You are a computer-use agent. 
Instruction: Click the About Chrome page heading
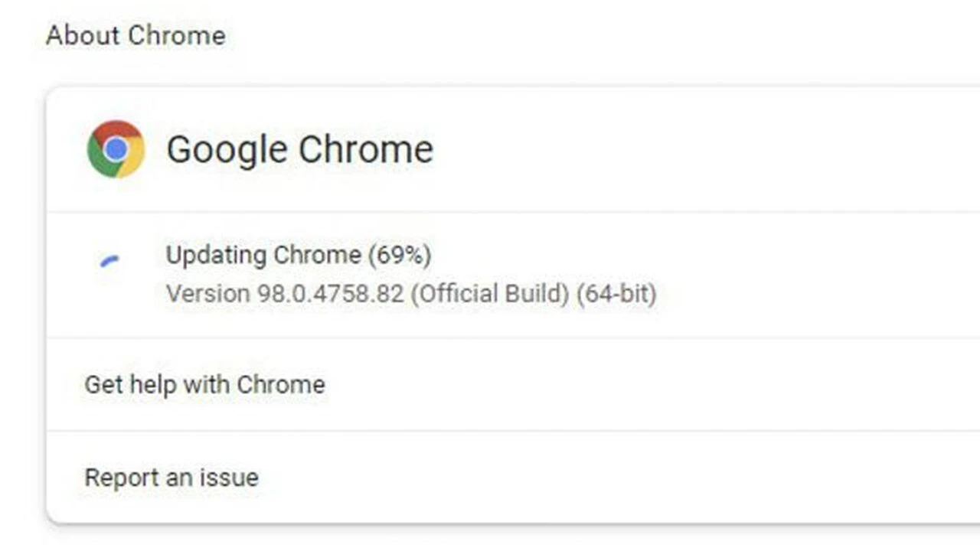point(136,35)
